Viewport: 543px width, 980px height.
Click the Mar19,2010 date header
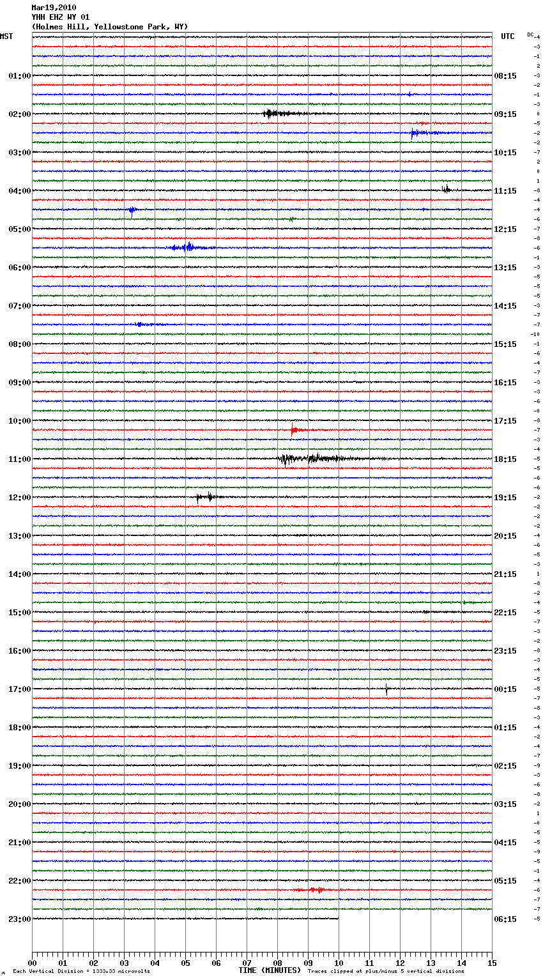tap(54, 8)
